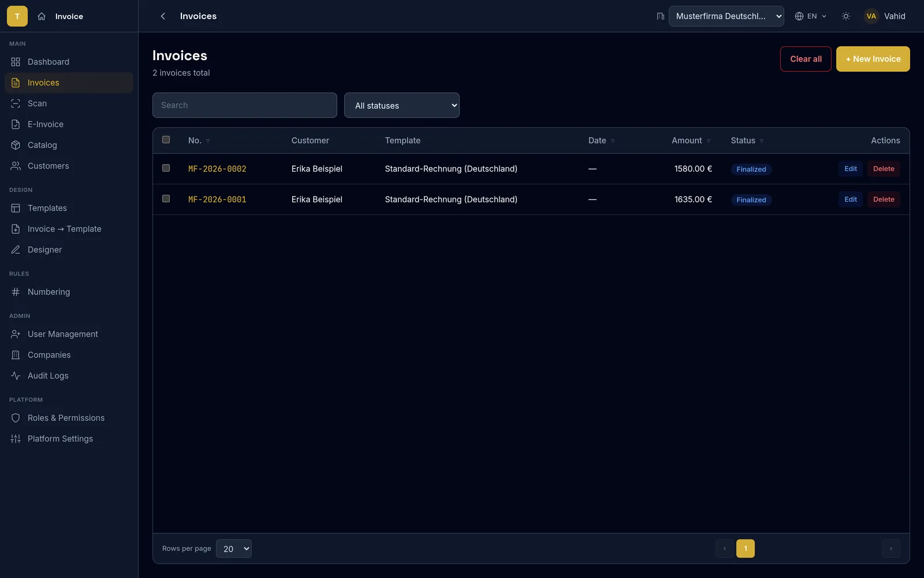Delete invoice MF-2026-0002

coord(884,169)
